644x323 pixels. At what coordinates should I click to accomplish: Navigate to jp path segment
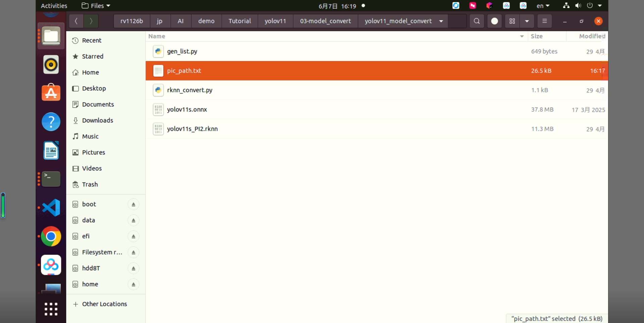[x=160, y=21]
